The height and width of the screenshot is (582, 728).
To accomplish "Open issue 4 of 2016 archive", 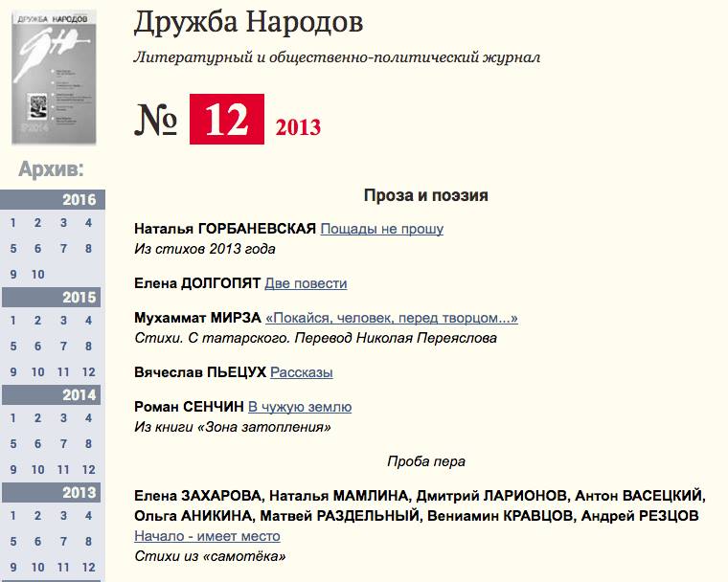I will click(88, 223).
